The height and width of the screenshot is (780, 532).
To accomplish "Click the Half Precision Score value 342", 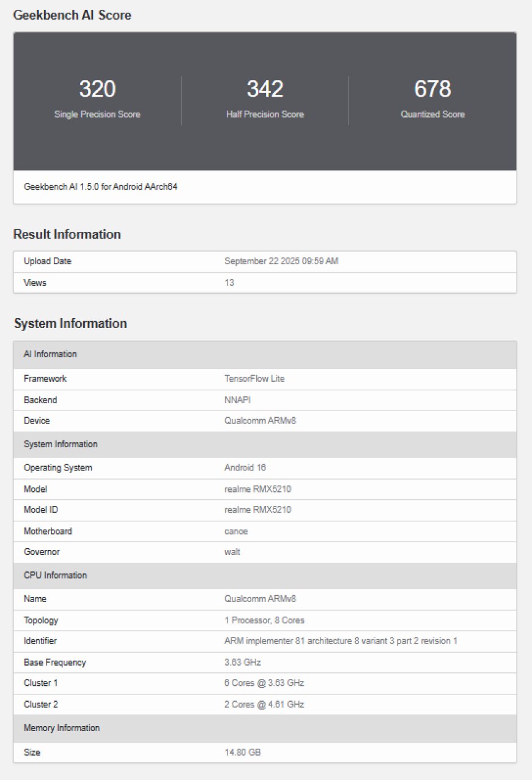I will tap(265, 89).
